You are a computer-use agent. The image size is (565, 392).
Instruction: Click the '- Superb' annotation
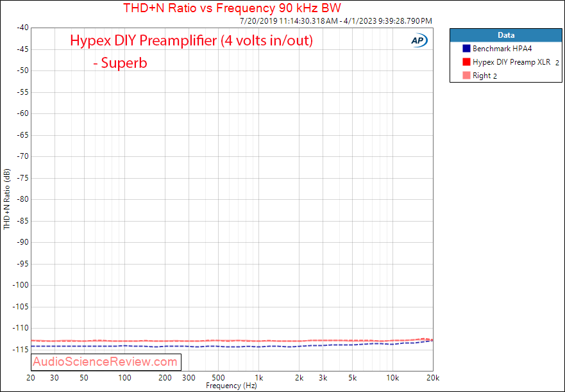click(120, 63)
